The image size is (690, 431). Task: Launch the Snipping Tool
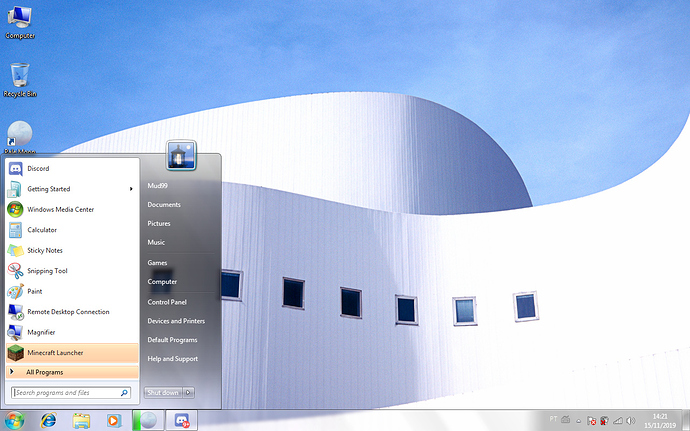(x=72, y=271)
